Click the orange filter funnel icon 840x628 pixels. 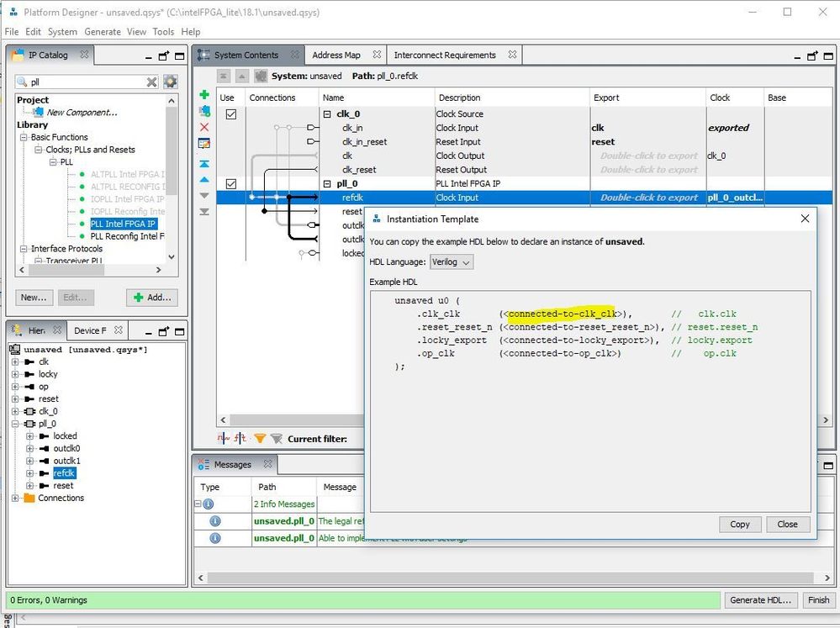coord(260,439)
